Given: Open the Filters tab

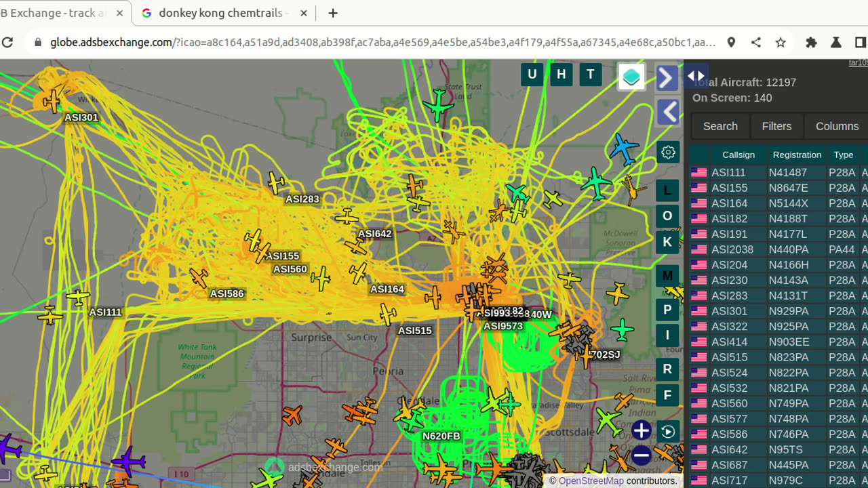Looking at the screenshot, I should pos(776,126).
